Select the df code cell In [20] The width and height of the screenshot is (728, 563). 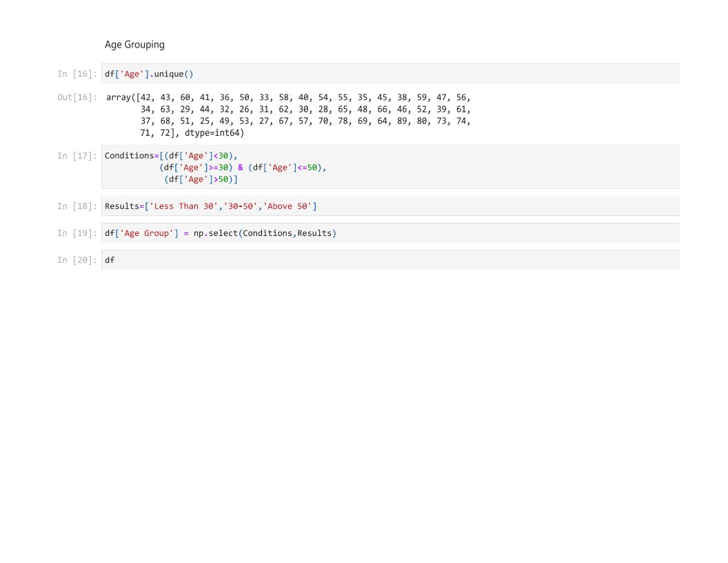point(390,259)
